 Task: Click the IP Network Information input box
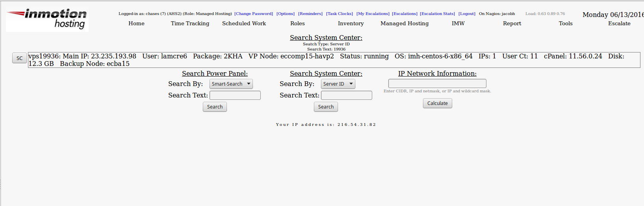437,84
